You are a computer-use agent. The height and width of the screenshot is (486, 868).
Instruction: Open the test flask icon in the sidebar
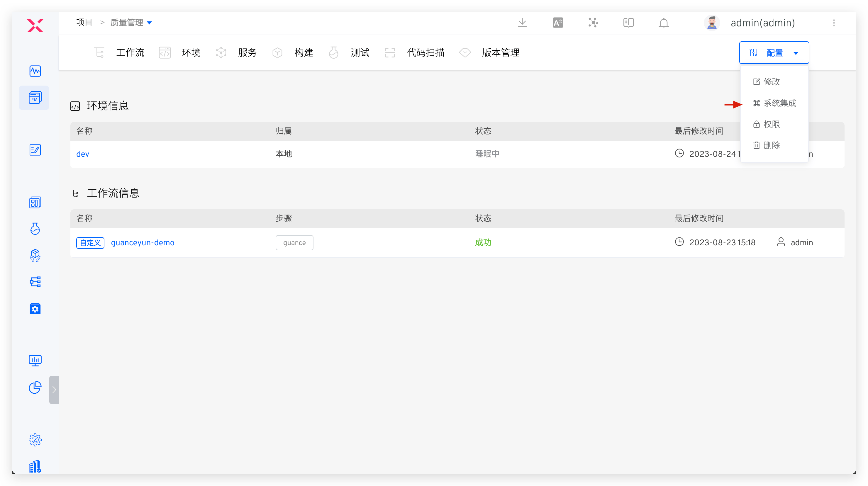35,229
